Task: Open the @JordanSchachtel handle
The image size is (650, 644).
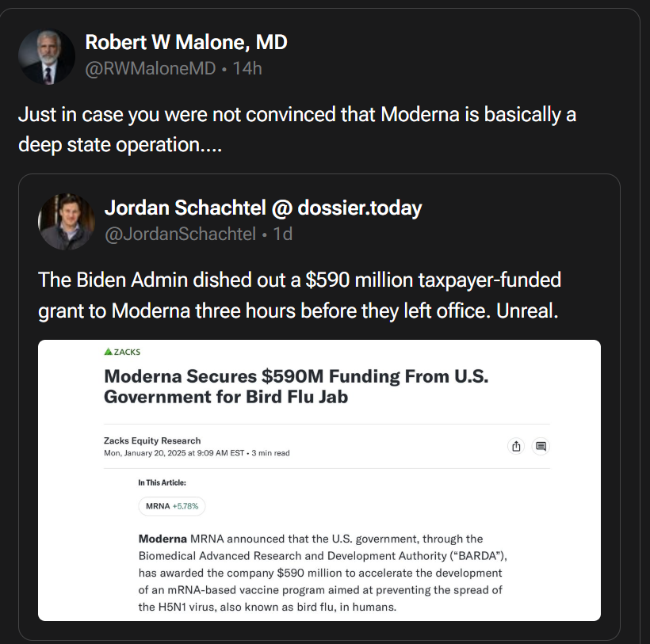Action: 180,234
